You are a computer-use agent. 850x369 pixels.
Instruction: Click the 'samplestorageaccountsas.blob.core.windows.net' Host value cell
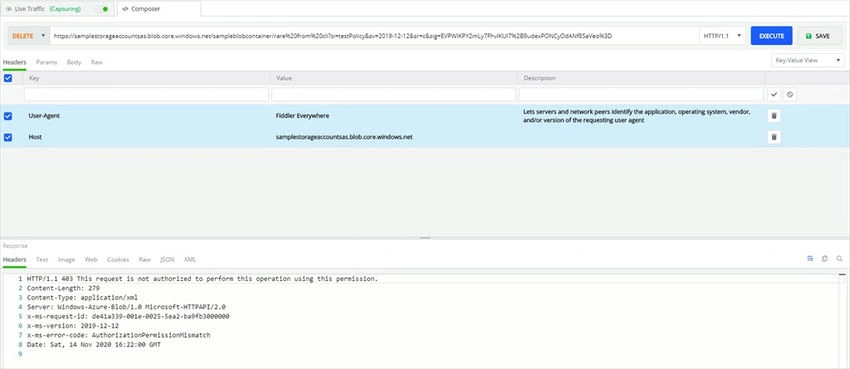point(344,137)
